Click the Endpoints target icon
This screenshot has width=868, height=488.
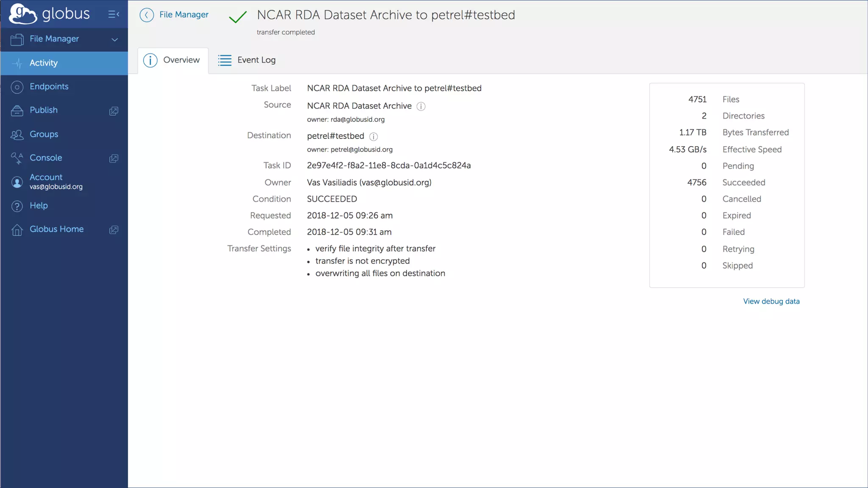tap(17, 87)
